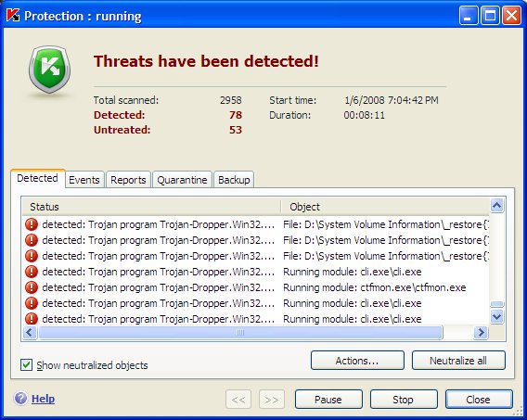The width and height of the screenshot is (527, 420).
Task: Click the alert icon beside ctfmon.exe entry
Action: coord(32,287)
